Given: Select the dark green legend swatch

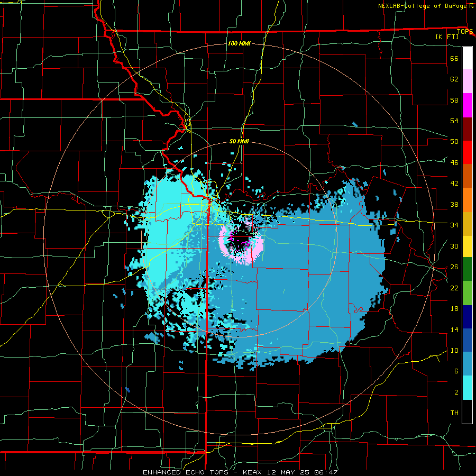Looking at the screenshot, I should (x=467, y=269).
